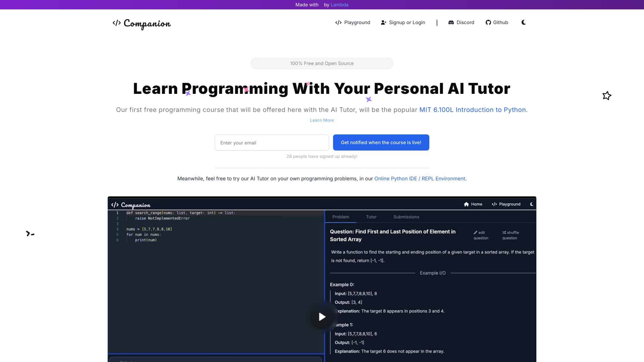
Task: Switch to the Tutor tab
Action: point(371,217)
